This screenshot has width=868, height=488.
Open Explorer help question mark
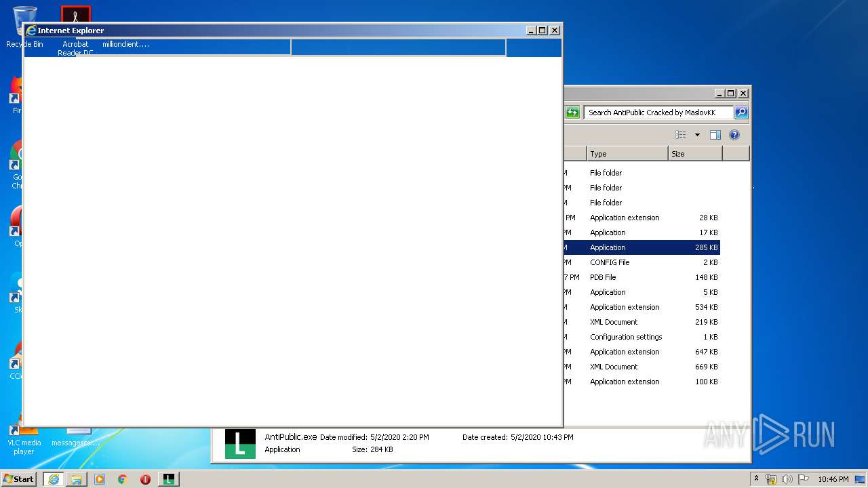[734, 135]
